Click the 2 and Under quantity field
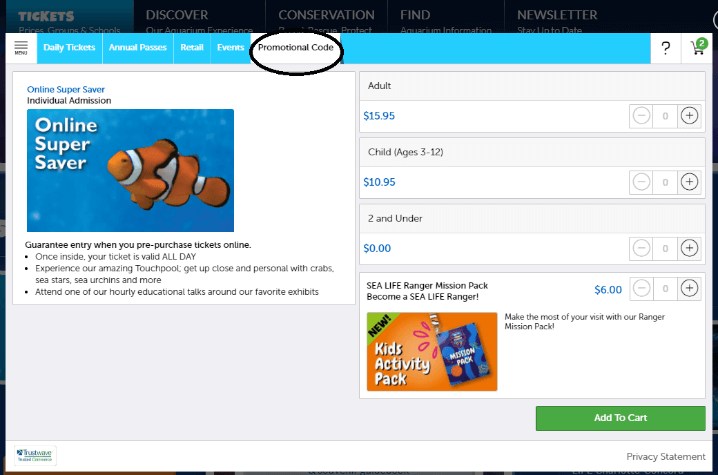 [x=665, y=249]
